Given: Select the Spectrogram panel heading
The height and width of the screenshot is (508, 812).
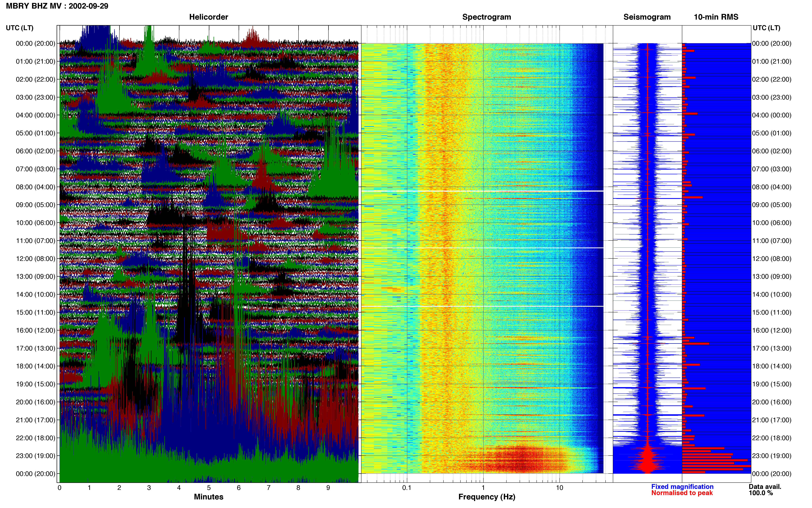Looking at the screenshot, I should click(487, 17).
